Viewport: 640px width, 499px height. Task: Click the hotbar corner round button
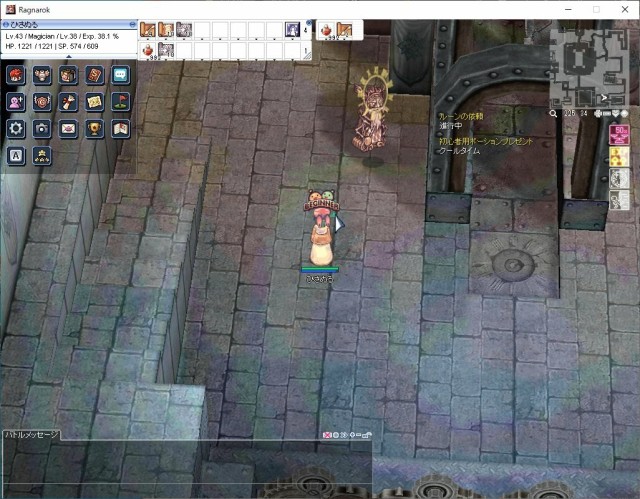click(309, 22)
